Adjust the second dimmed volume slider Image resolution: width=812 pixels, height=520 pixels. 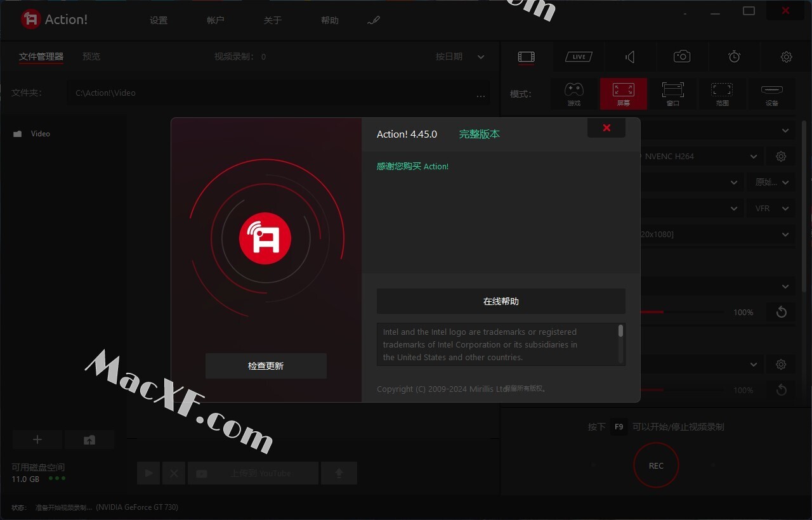click(x=681, y=390)
